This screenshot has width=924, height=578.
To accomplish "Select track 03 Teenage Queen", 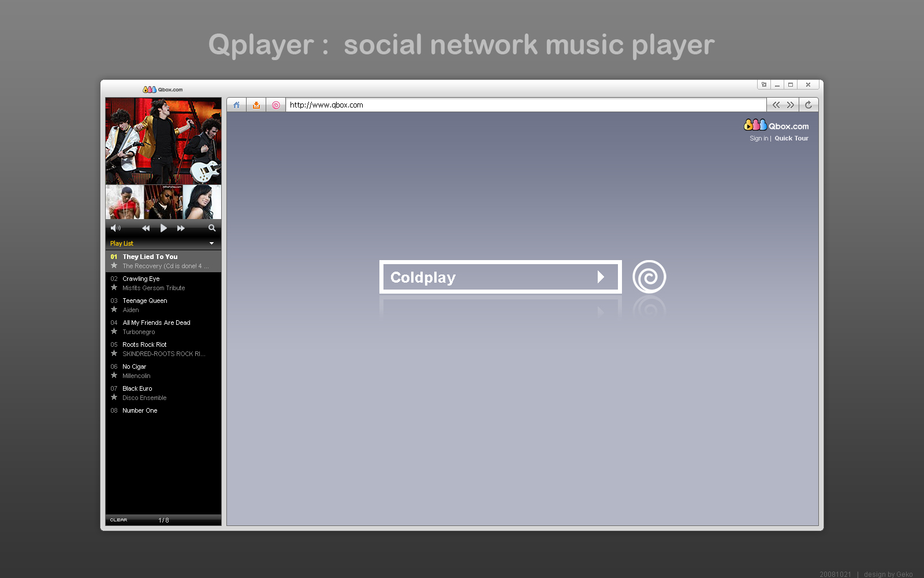I will 163,305.
